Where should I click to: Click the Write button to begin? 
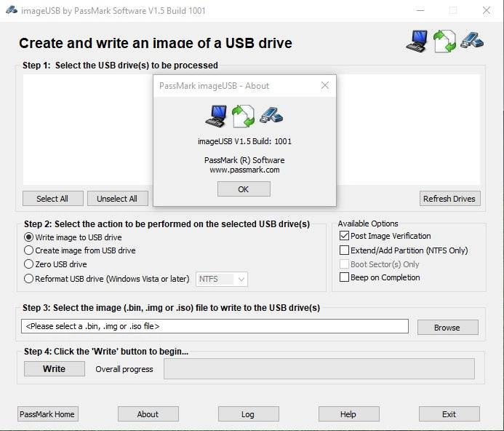pos(55,369)
